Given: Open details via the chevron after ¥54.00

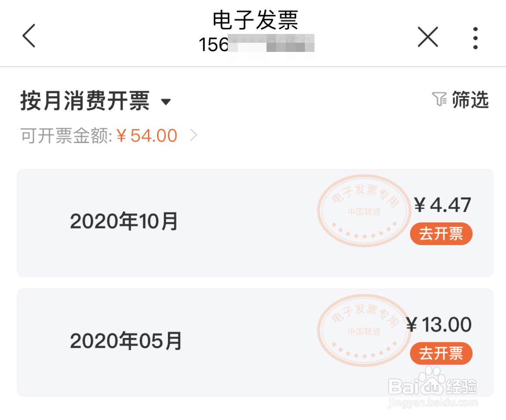Looking at the screenshot, I should pos(193,136).
